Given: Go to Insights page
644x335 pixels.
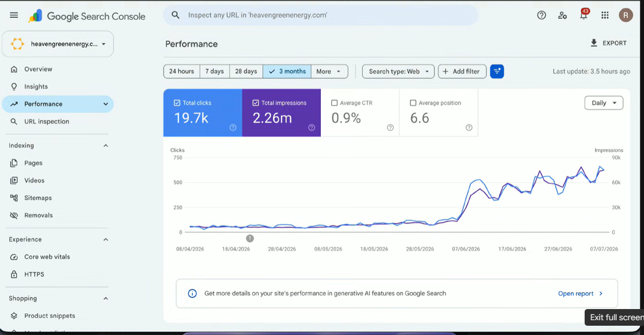Looking at the screenshot, I should click(57, 87).
